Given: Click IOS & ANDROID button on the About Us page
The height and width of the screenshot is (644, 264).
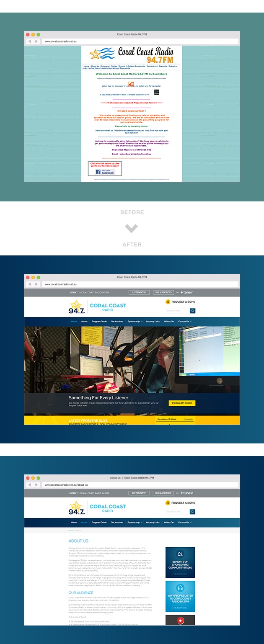Looking at the screenshot, I should [x=163, y=493].
